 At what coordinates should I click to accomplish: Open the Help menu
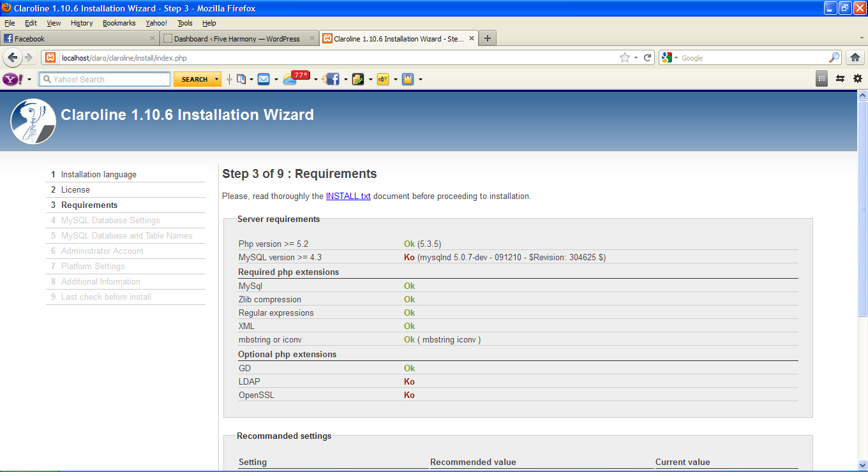[209, 23]
